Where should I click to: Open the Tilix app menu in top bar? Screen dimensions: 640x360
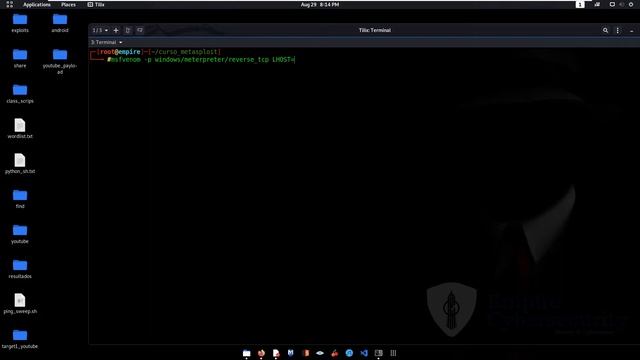96,4
